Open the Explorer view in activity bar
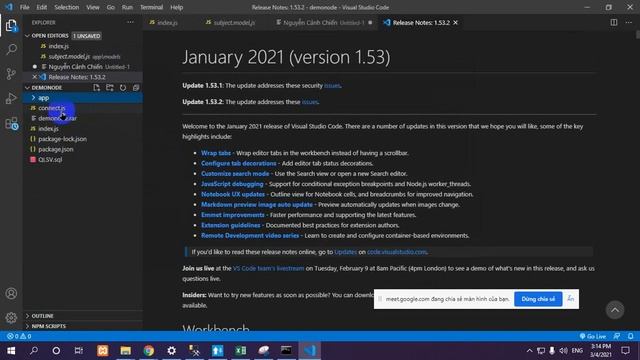 (11, 26)
